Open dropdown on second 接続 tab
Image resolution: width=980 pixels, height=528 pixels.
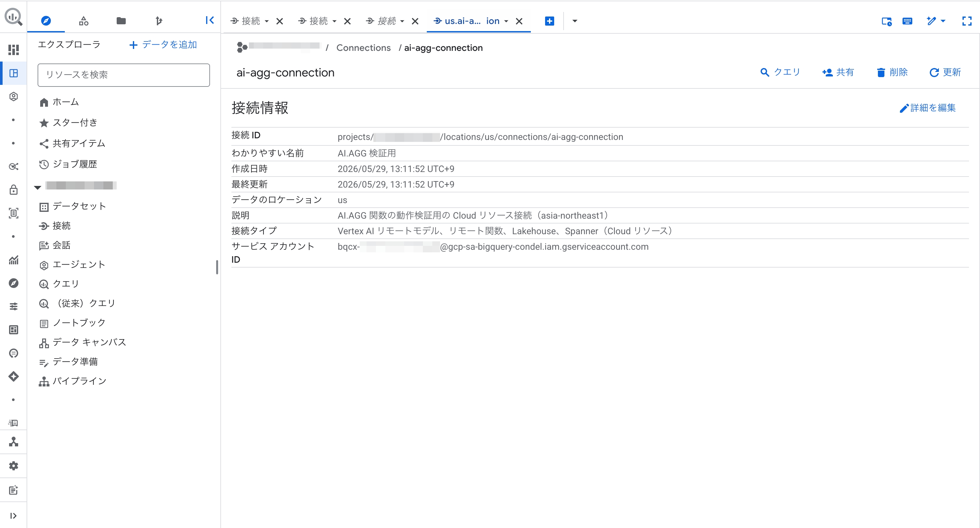coord(334,21)
